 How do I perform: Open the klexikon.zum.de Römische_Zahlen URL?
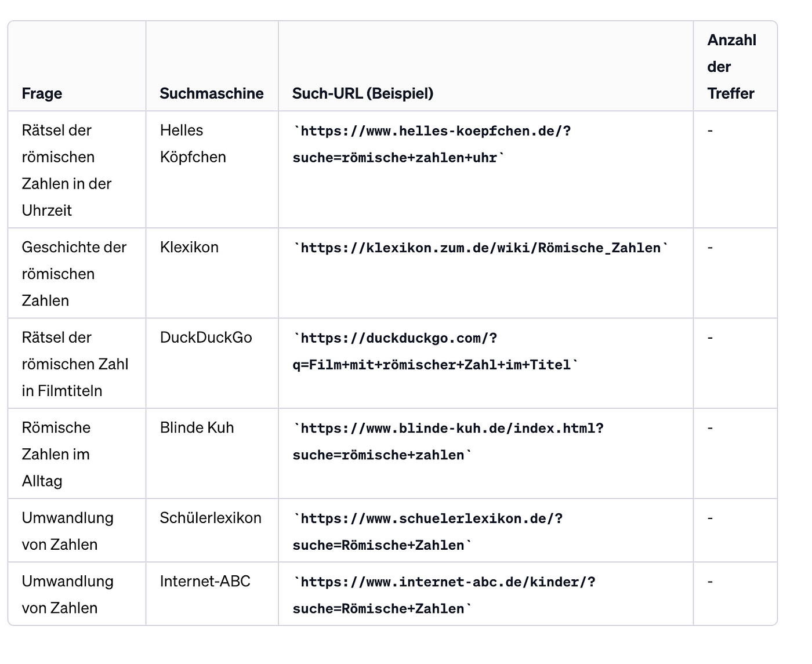[480, 248]
